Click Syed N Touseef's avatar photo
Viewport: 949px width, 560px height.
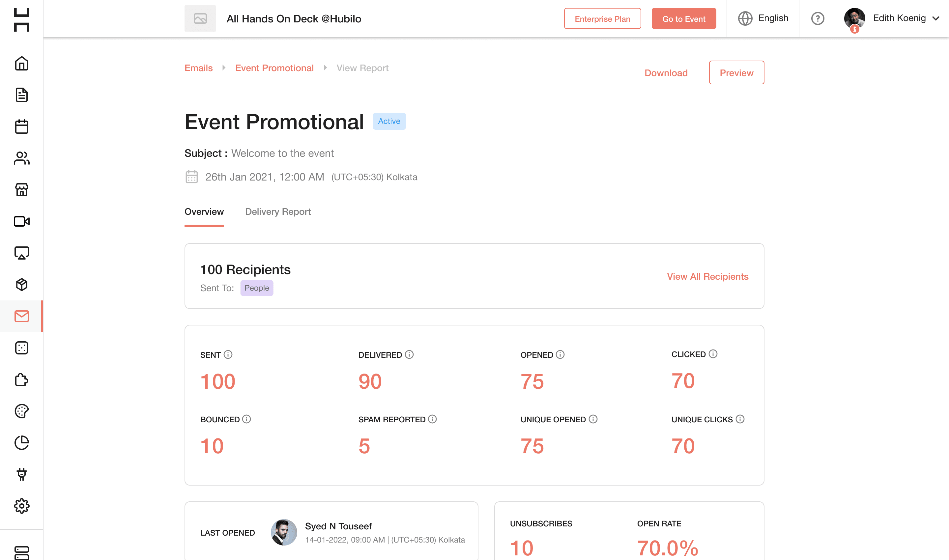point(284,532)
